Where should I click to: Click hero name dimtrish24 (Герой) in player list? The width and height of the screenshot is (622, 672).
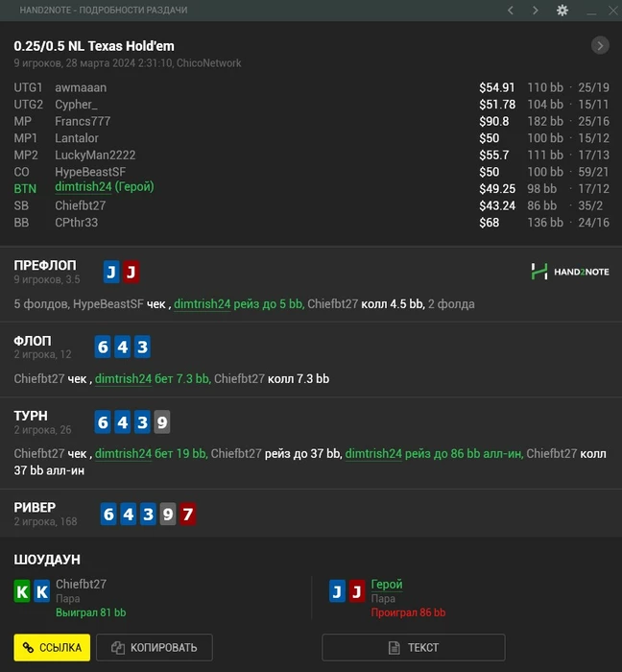tap(104, 187)
